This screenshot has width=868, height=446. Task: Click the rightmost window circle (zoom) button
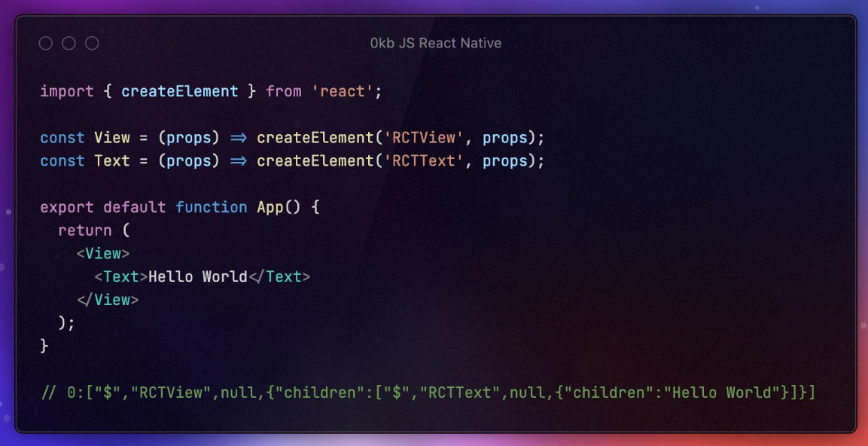(92, 43)
